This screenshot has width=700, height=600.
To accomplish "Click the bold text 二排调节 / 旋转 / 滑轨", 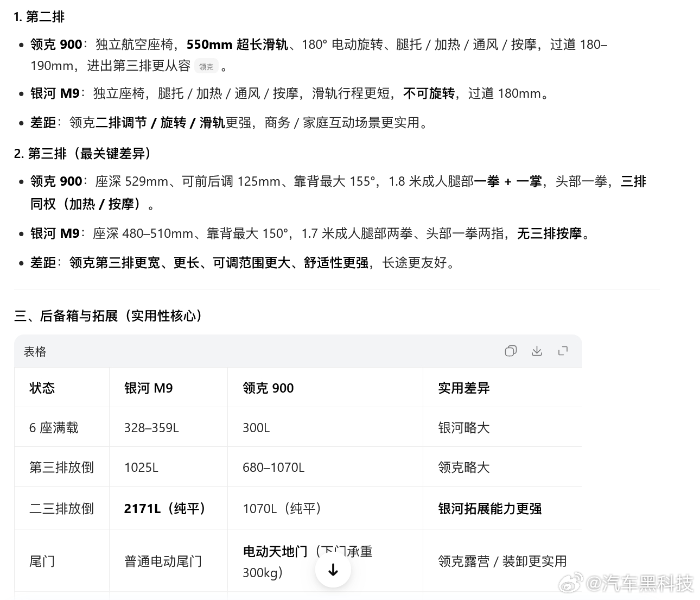I will click(x=160, y=123).
